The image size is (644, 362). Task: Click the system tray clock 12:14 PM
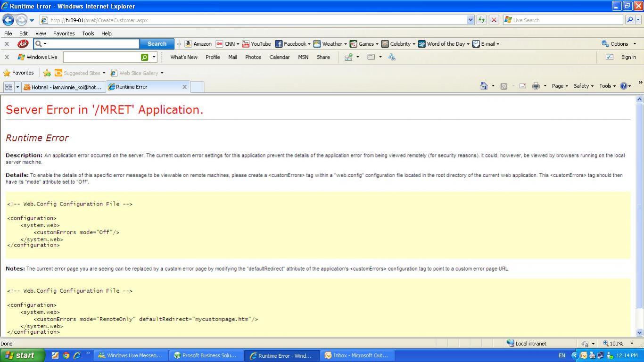(x=627, y=355)
